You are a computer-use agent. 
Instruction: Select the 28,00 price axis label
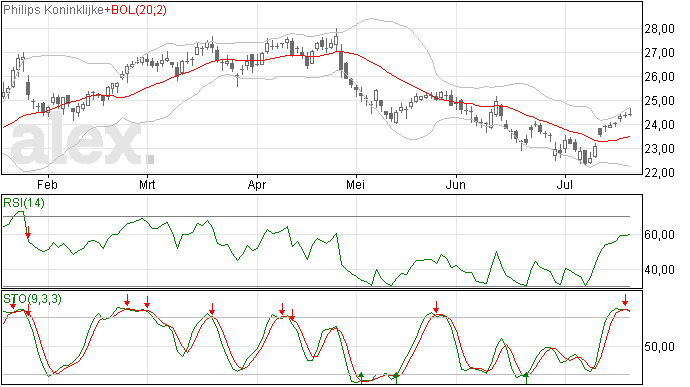point(659,29)
